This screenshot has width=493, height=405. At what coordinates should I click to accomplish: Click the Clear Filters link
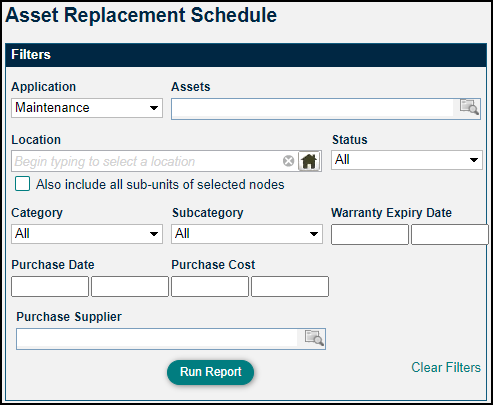pos(446,367)
